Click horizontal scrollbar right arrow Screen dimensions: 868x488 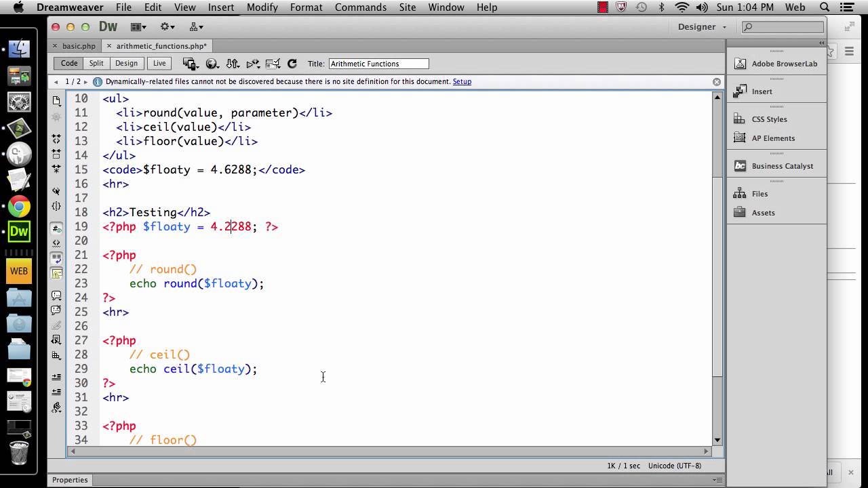(706, 451)
